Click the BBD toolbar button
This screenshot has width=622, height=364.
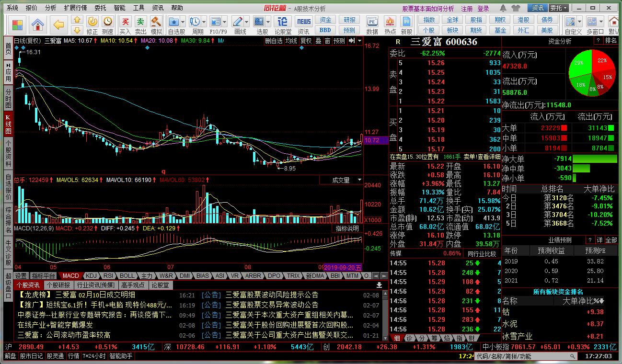click(325, 30)
